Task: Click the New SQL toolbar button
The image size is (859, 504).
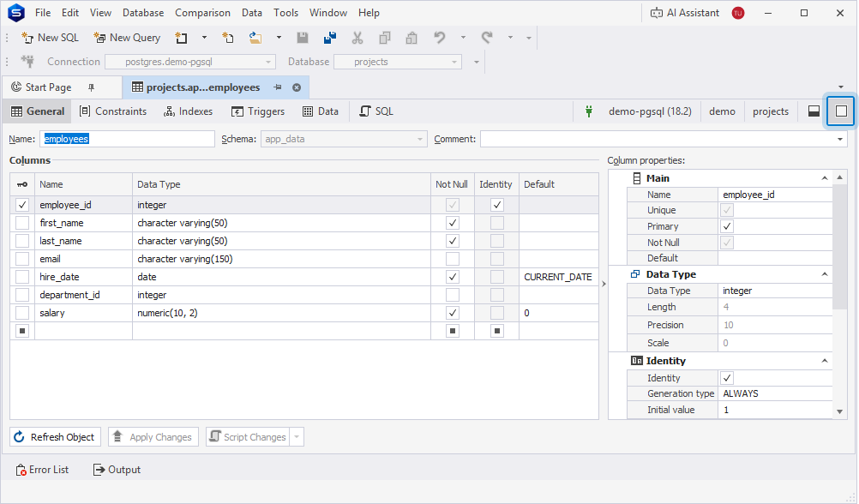Action: click(x=50, y=38)
